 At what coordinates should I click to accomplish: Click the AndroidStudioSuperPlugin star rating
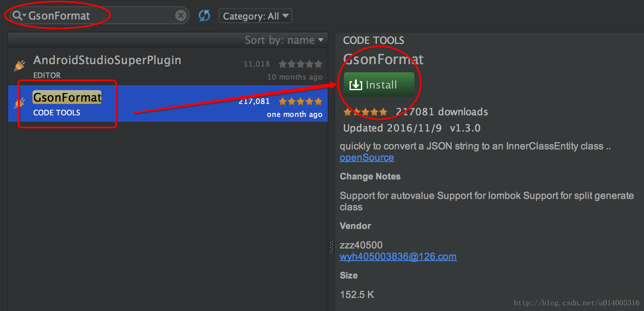coord(301,64)
